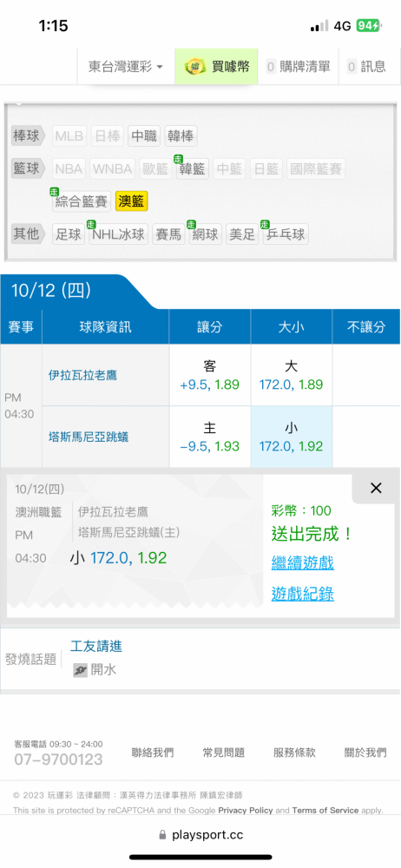The height and width of the screenshot is (868, 401).
Task: Pick the 客 +9.5 spread for 伊拉瓦拉老鷹
Action: [210, 376]
